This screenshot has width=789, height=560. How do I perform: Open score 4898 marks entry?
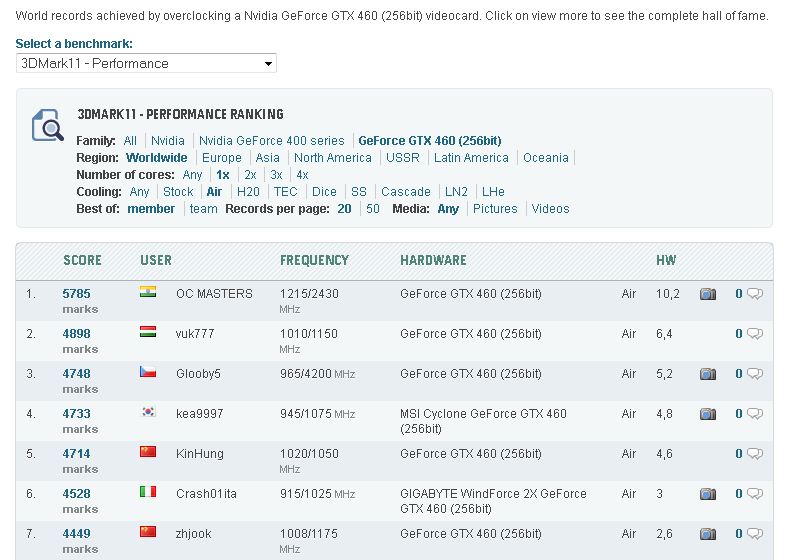(76, 334)
